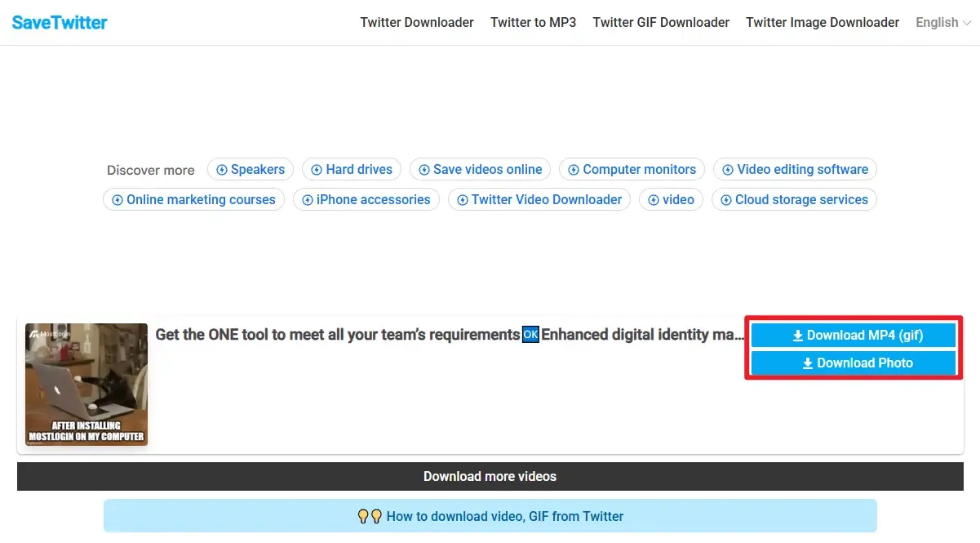Click the Download more videos bar
Screen dimensions: 980x543
490,476
